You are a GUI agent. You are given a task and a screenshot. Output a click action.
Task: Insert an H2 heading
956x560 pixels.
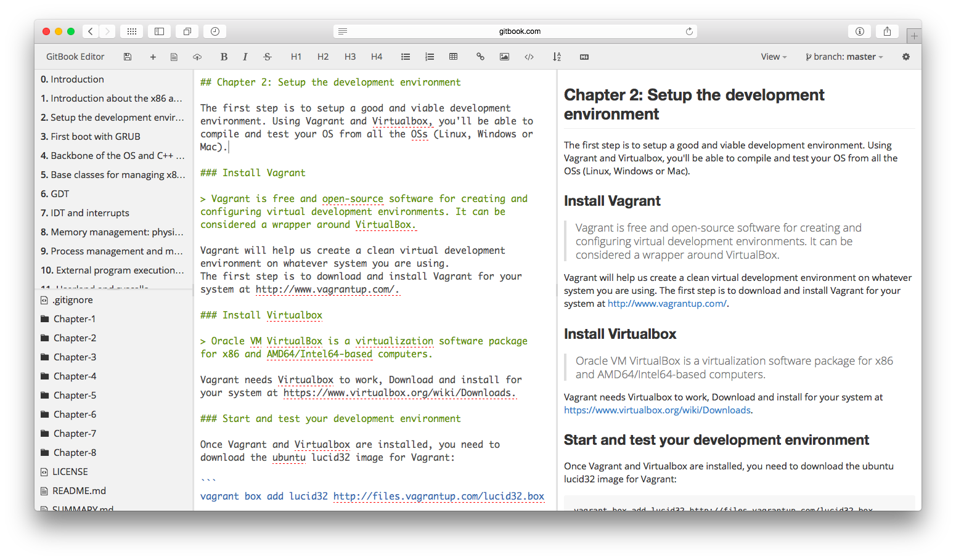click(x=323, y=57)
